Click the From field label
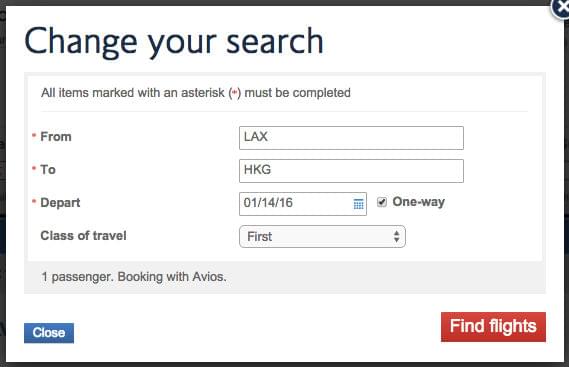The width and height of the screenshot is (569, 367). 56,137
